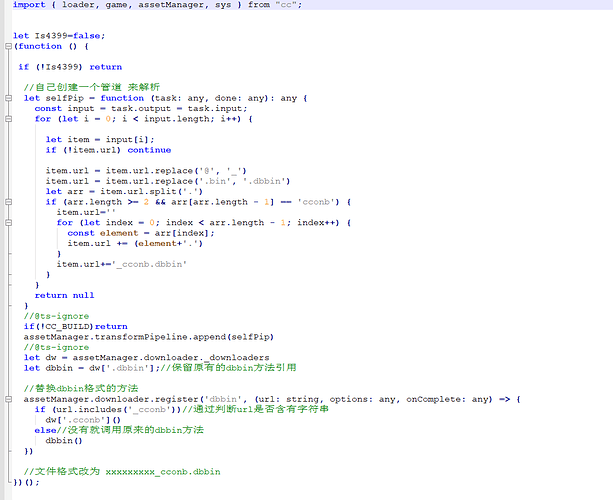Click the 'return null' line

(x=64, y=296)
